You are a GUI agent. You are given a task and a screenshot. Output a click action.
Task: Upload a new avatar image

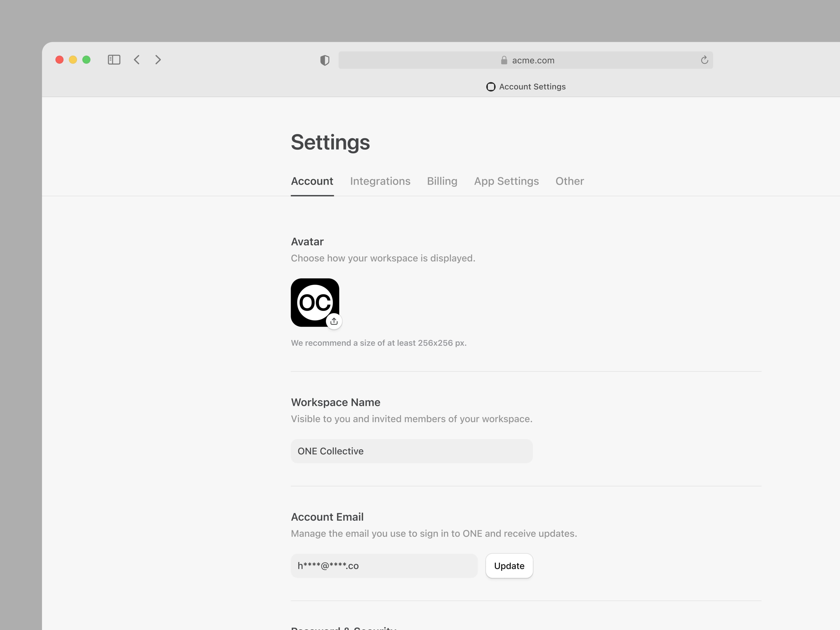click(x=334, y=321)
